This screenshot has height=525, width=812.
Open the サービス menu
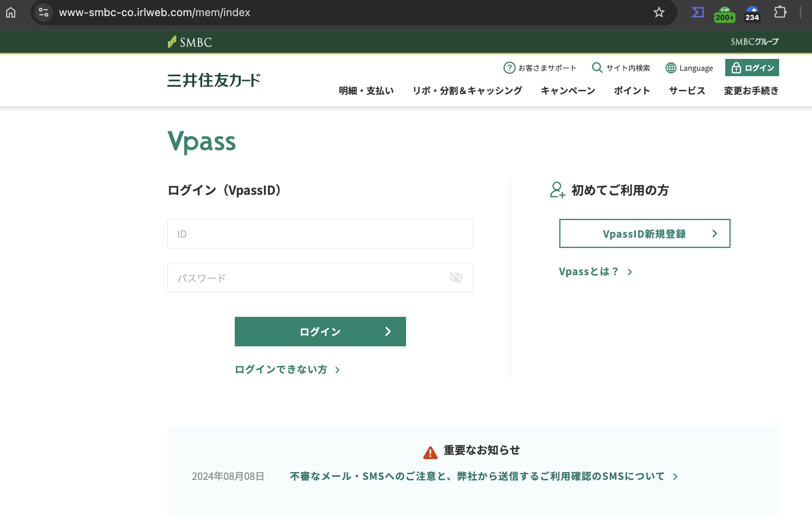coord(687,91)
